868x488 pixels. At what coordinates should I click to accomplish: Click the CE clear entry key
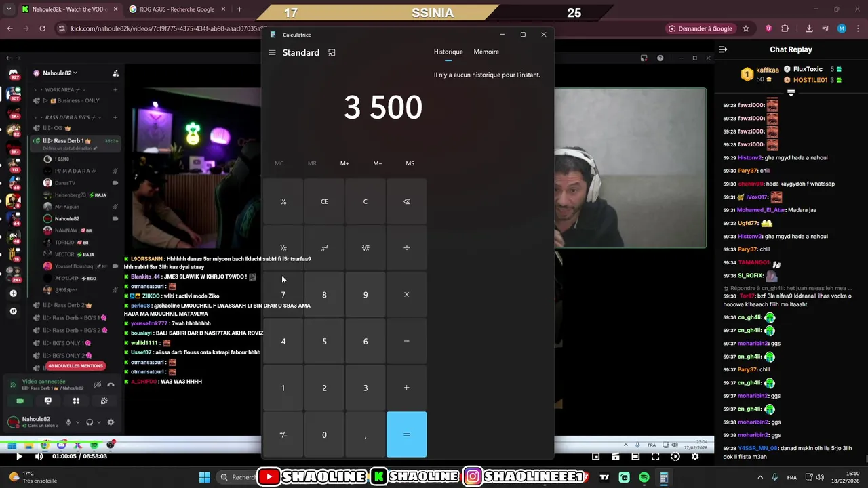click(x=324, y=201)
